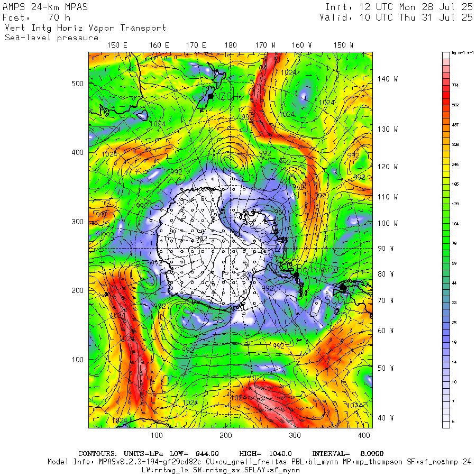
Task: Click the '150 E' longitude label
Action: click(x=117, y=45)
